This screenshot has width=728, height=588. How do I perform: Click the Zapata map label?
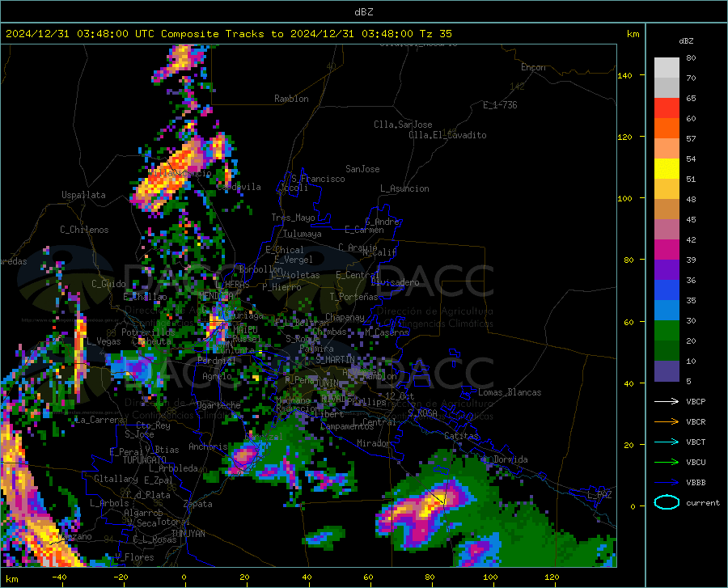point(198,504)
